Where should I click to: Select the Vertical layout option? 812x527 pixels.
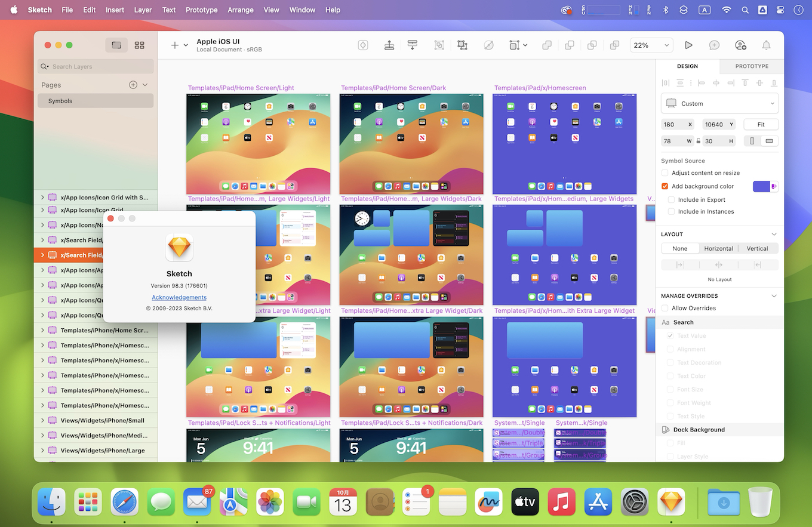click(758, 248)
